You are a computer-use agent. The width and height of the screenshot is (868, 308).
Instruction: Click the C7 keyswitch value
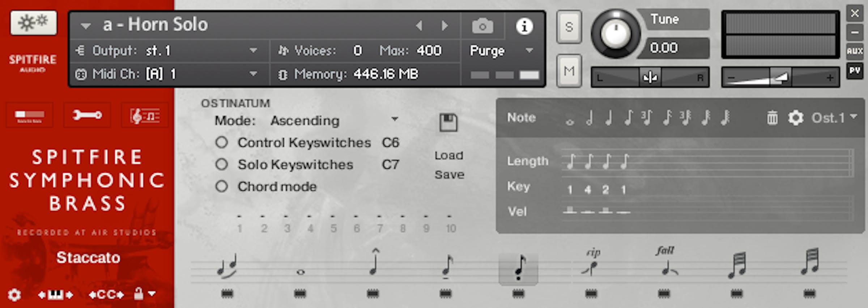[x=391, y=165]
